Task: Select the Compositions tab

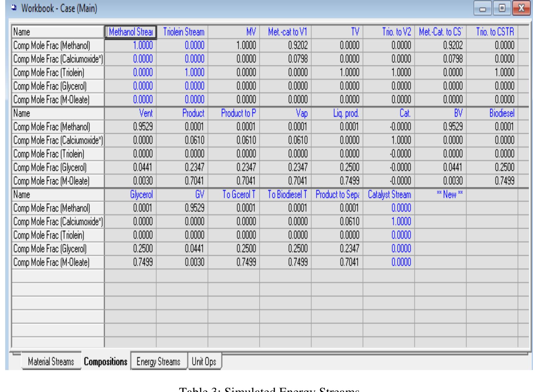Action: pyautogui.click(x=106, y=361)
